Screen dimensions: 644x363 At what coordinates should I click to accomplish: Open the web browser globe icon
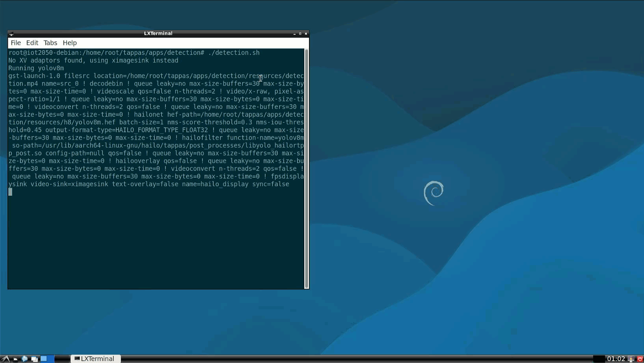(25, 359)
